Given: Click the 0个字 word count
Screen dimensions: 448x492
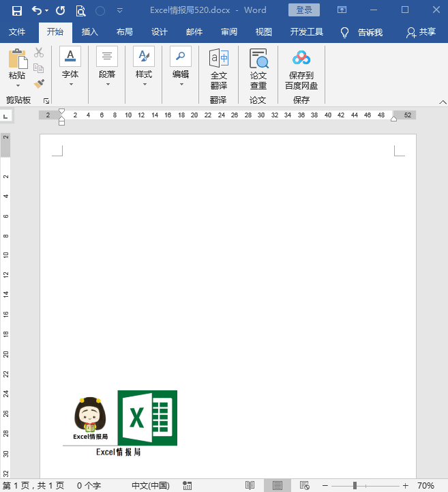Looking at the screenshot, I should (89, 486).
